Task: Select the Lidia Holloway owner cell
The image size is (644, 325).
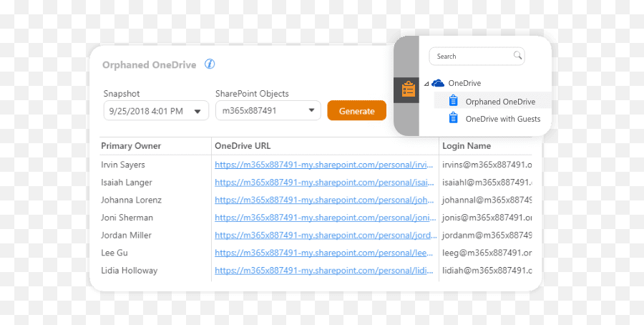Action: 129,271
